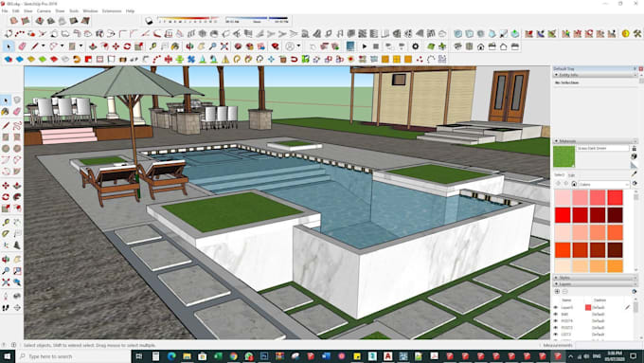
Task: Click the Materials home icon
Action: (x=574, y=184)
